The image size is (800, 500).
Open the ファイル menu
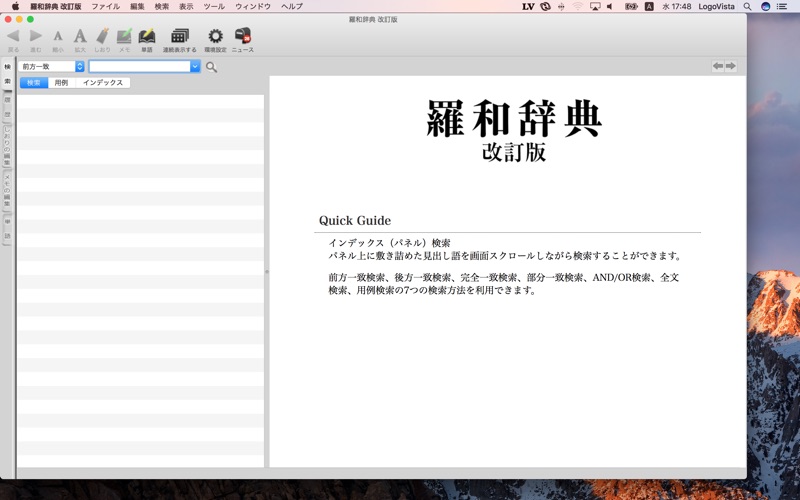coord(106,6)
